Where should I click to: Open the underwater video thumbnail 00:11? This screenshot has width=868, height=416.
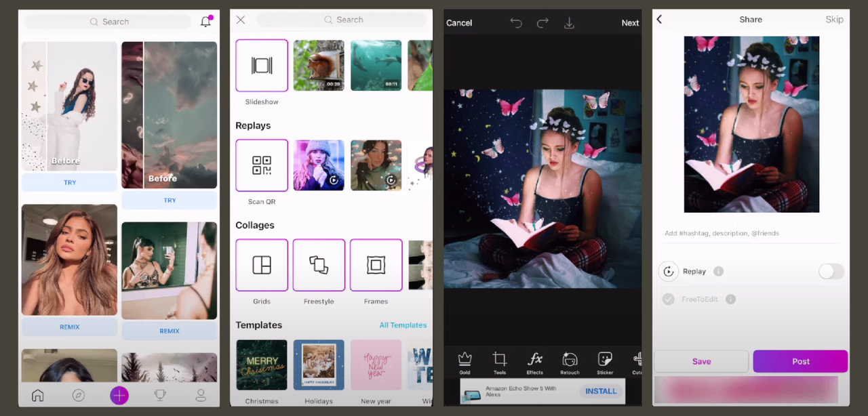click(376, 65)
